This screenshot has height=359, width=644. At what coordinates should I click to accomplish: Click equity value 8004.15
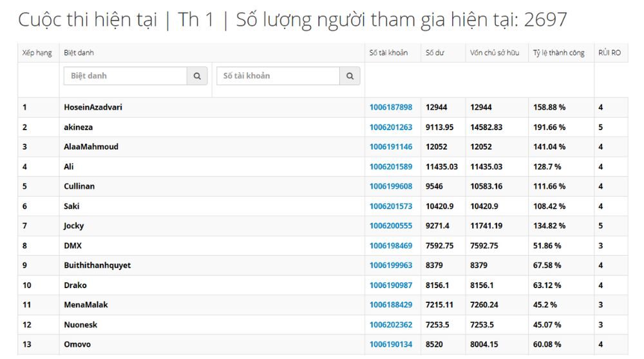point(484,344)
